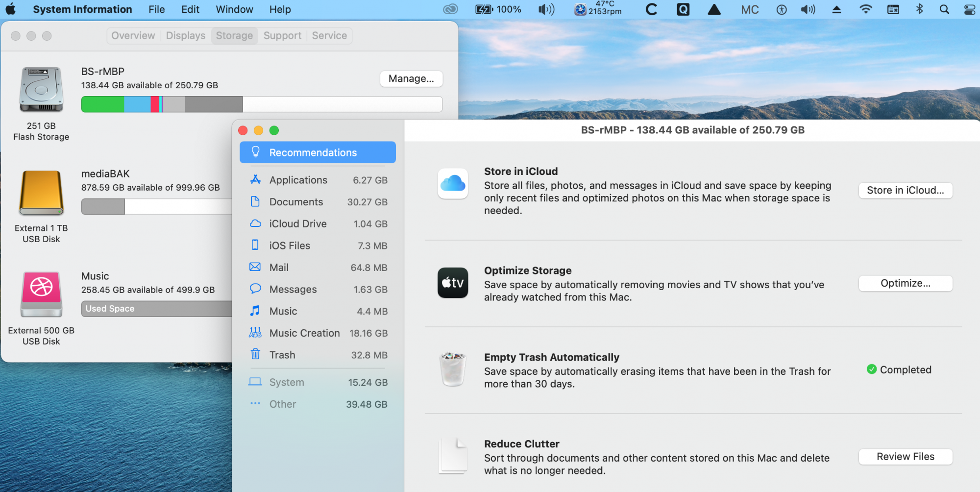Click the Store in iCloud... button
Viewport: 980px width, 492px height.
(x=905, y=190)
